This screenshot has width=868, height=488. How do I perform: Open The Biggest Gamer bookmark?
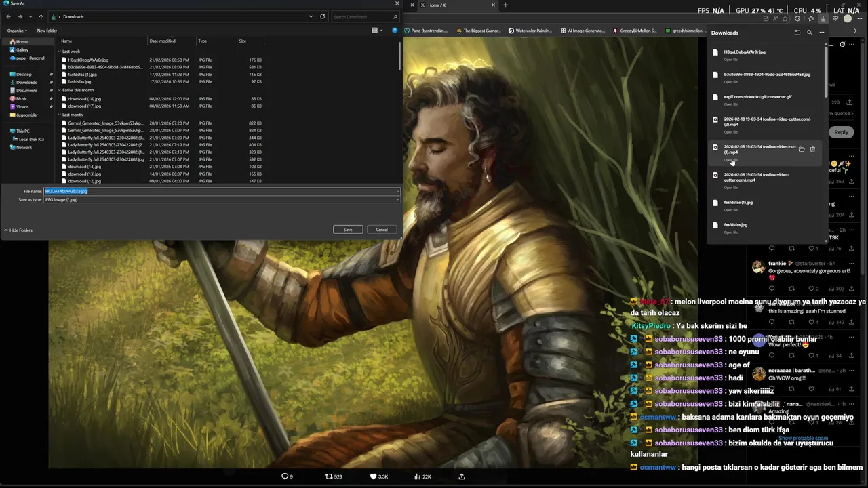479,30
